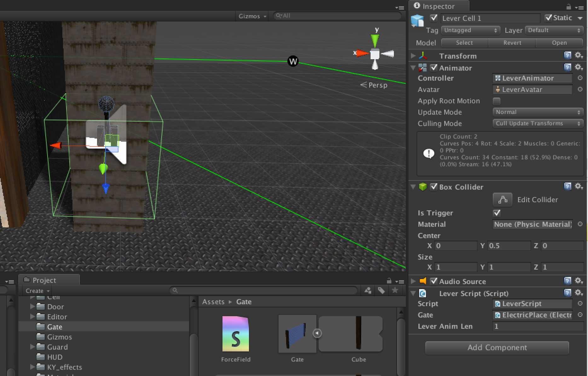Click the inspector lock icon
The image size is (588, 376).
coord(569,7)
